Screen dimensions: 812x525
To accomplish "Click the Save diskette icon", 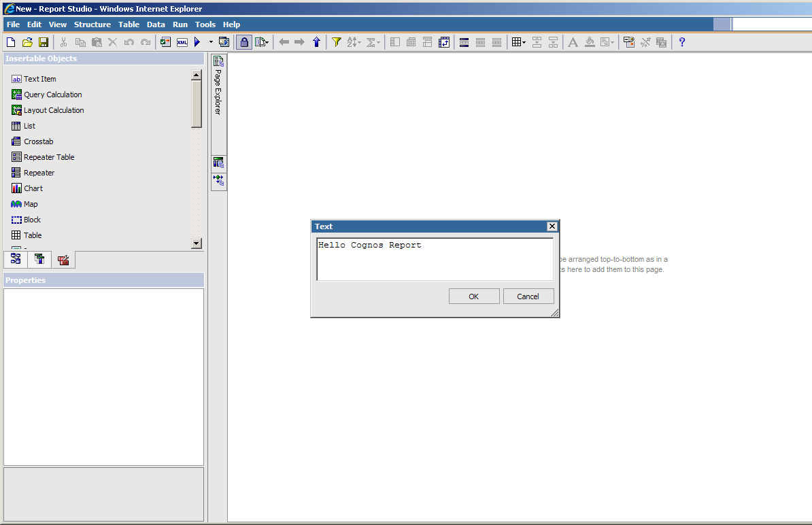I will pos(44,42).
